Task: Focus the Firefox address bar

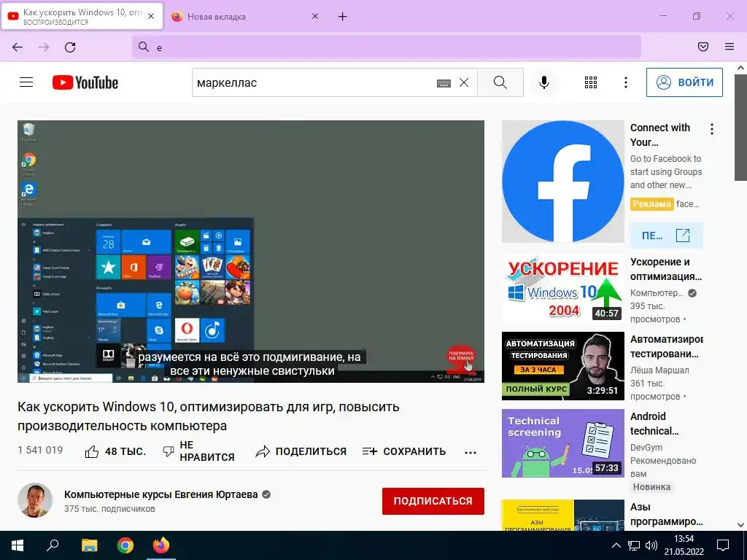Action: (387, 47)
